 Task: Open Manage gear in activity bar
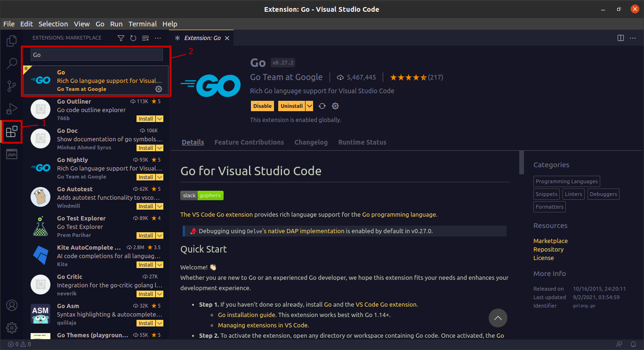pos(12,328)
